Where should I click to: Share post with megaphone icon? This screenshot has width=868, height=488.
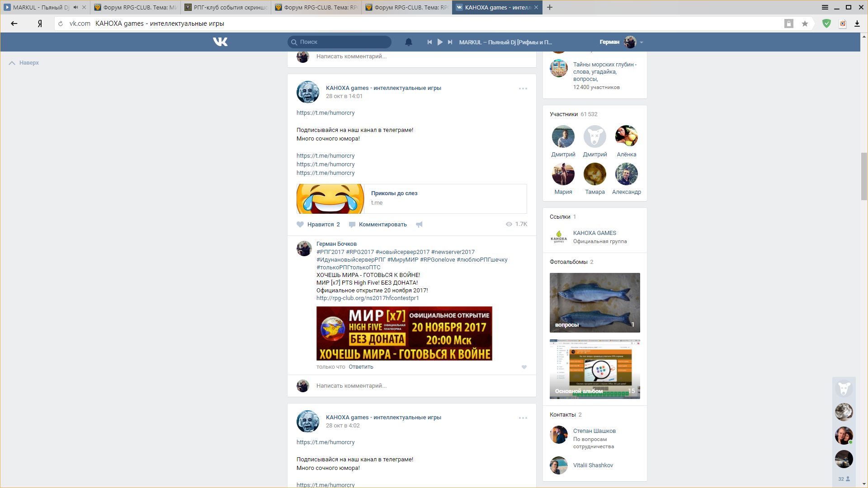tap(420, 224)
